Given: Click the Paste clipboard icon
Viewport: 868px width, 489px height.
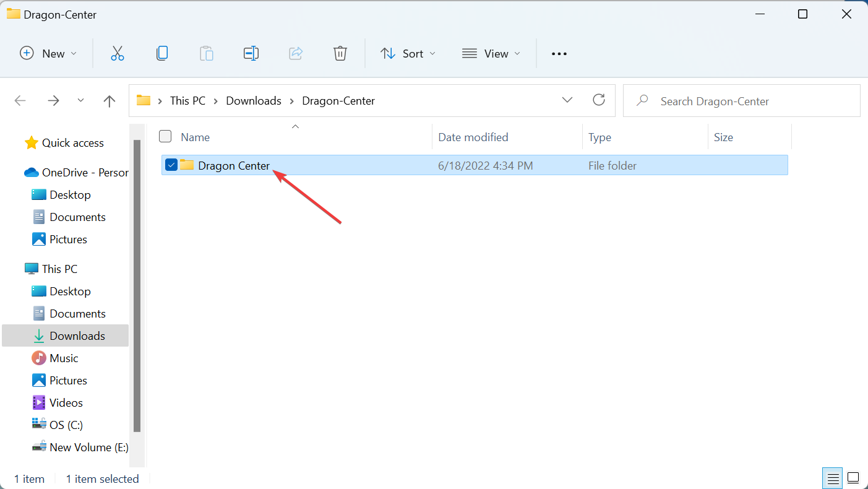Looking at the screenshot, I should click(207, 53).
